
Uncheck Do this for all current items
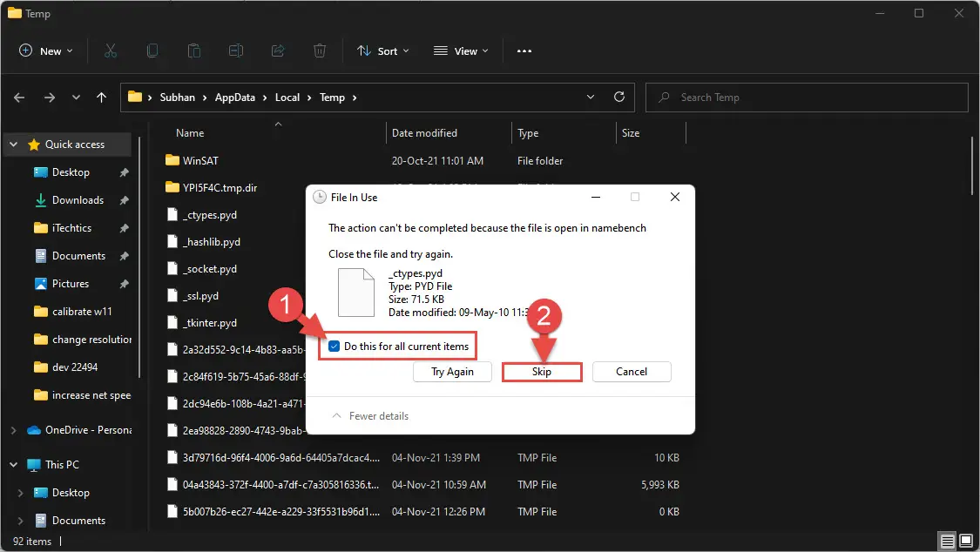[x=334, y=347]
